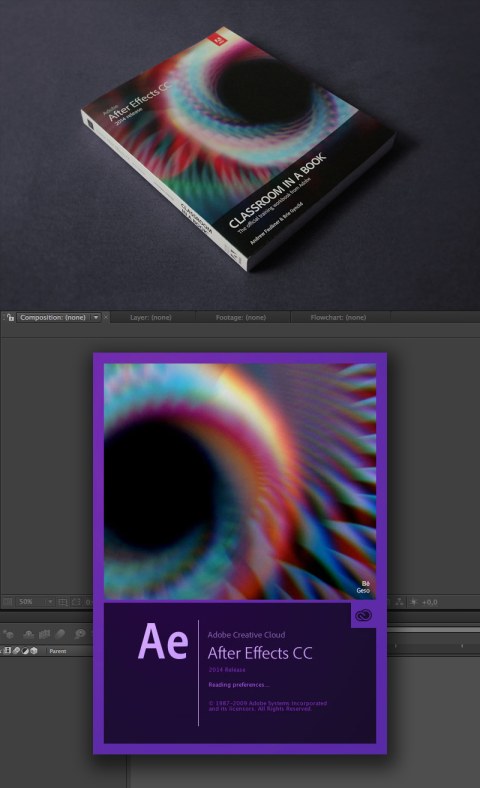The image size is (480, 788).
Task: Click the adjustment layer column switch icon
Action: (x=25, y=651)
